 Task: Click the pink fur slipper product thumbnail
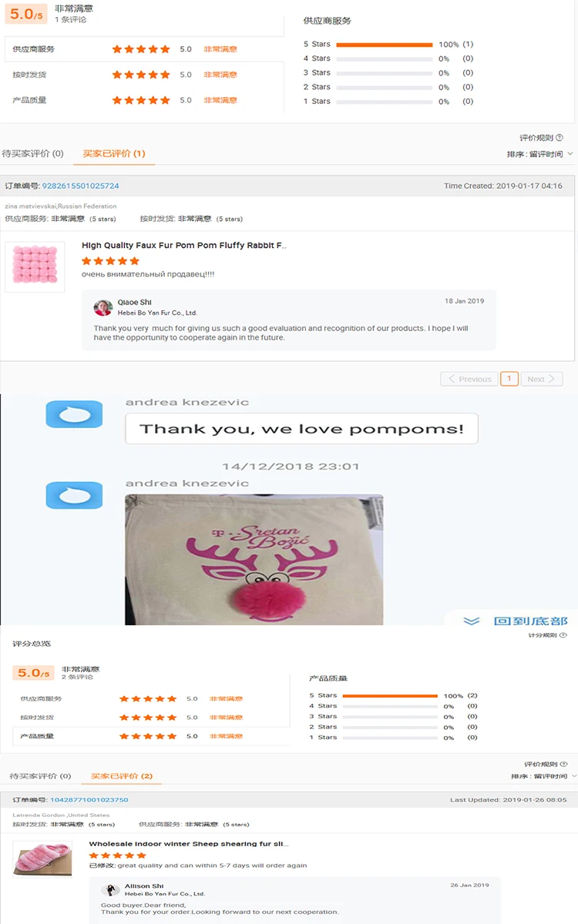pos(42,859)
